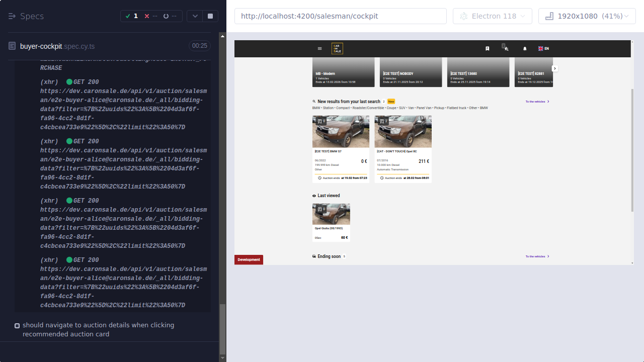Viewport: 644px width, 362px height.
Task: Switch language from EN flag selector
Action: click(544, 48)
